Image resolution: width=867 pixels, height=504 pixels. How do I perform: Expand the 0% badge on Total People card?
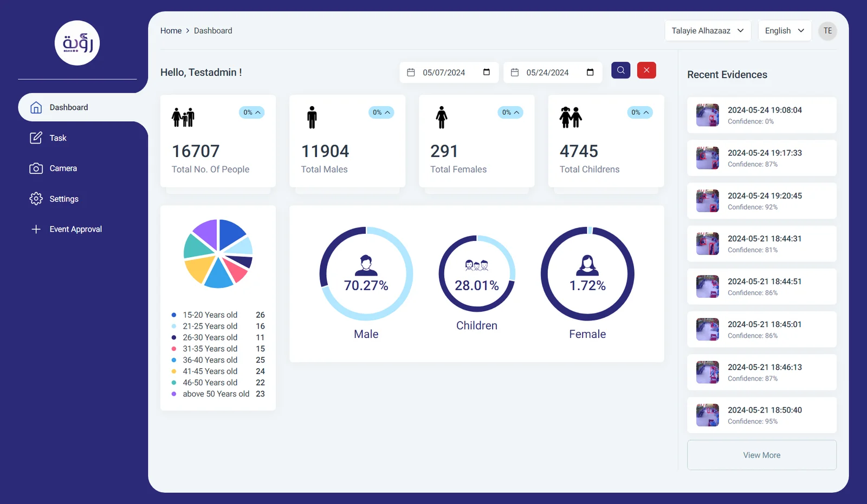252,112
